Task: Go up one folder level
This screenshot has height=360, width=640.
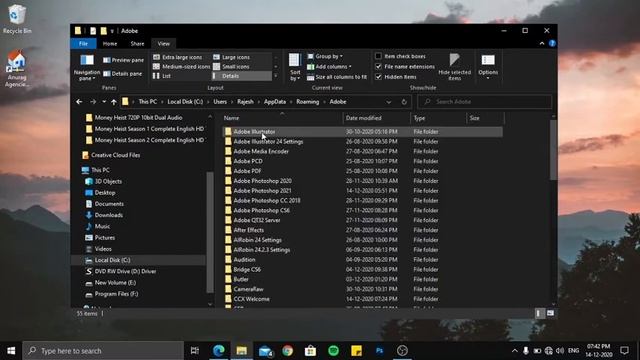Action: 114,102
